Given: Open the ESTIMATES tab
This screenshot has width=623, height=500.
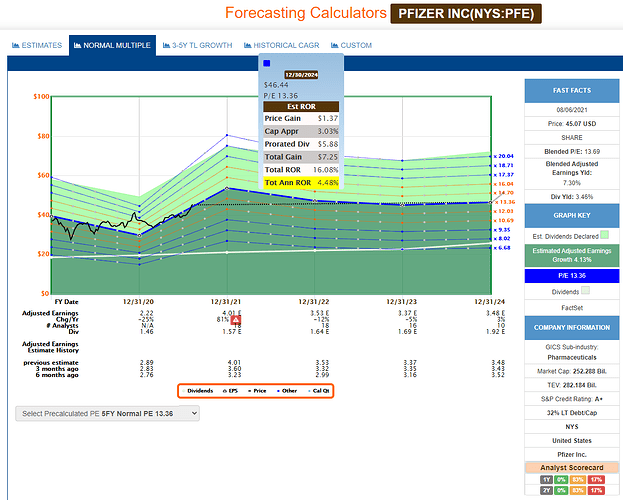Looking at the screenshot, I should 37,45.
